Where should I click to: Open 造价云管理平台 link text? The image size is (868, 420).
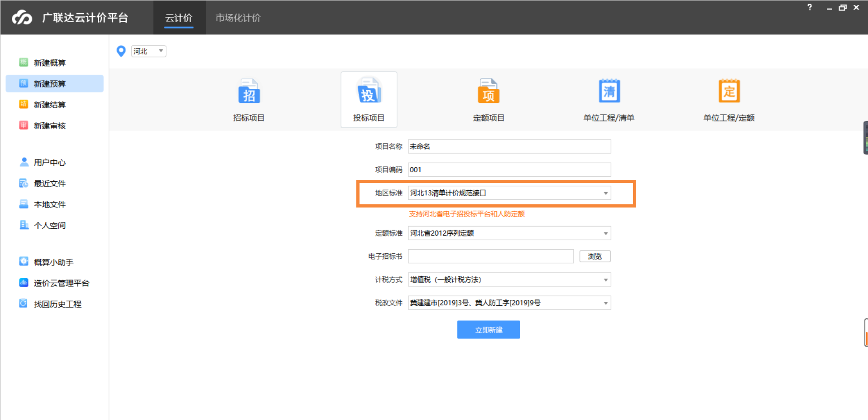coord(62,283)
